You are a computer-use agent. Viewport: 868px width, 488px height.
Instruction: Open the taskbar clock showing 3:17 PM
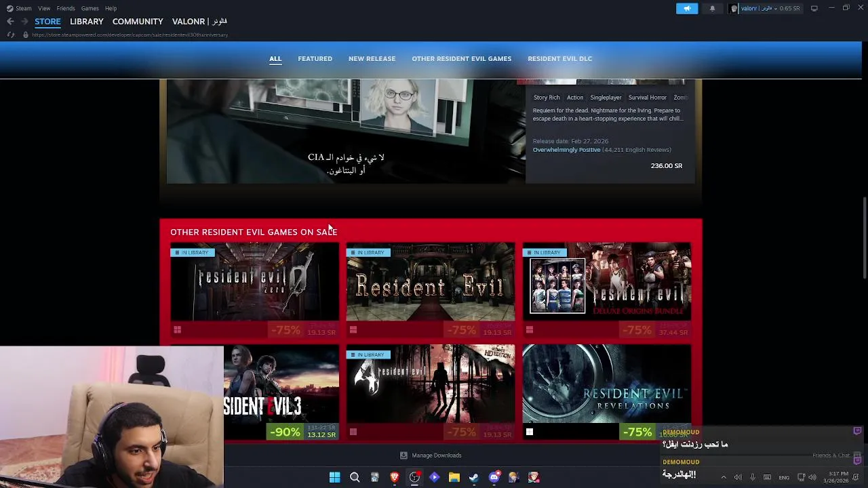coord(835,477)
